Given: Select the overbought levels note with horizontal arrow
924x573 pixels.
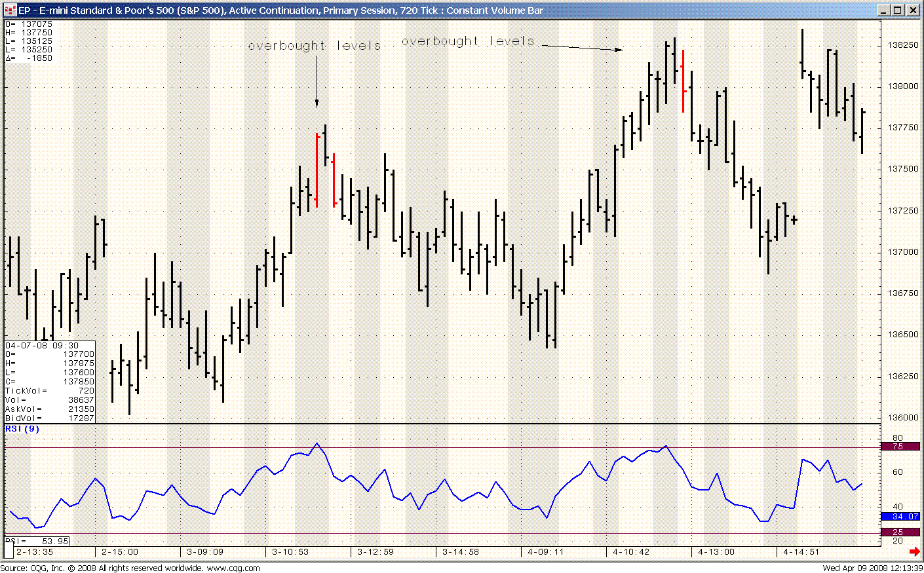Looking at the screenshot, I should tap(468, 41).
